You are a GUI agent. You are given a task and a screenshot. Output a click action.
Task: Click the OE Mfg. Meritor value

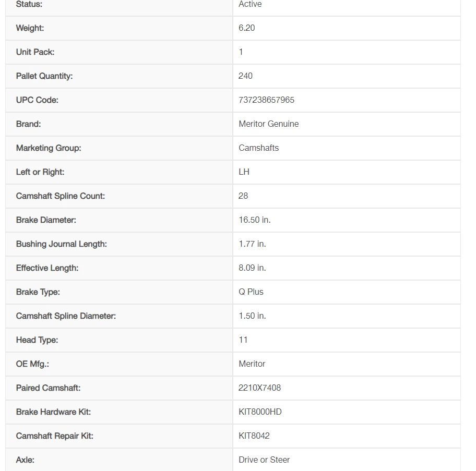pyautogui.click(x=252, y=364)
